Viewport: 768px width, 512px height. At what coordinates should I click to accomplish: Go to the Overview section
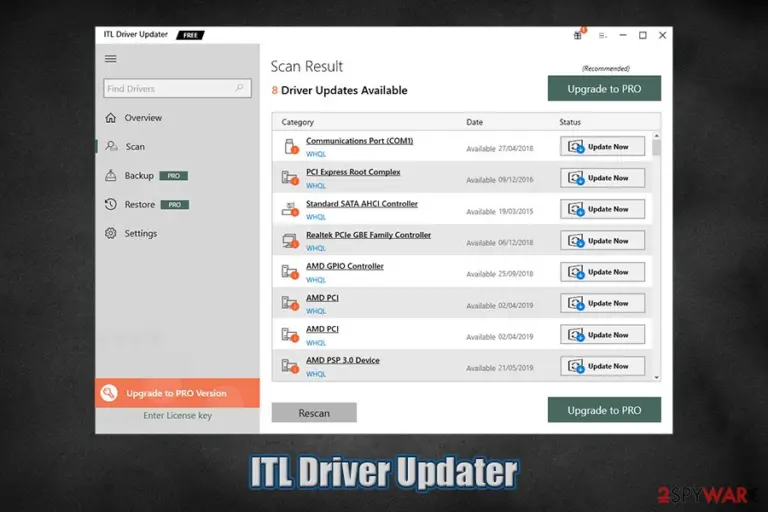tap(143, 118)
